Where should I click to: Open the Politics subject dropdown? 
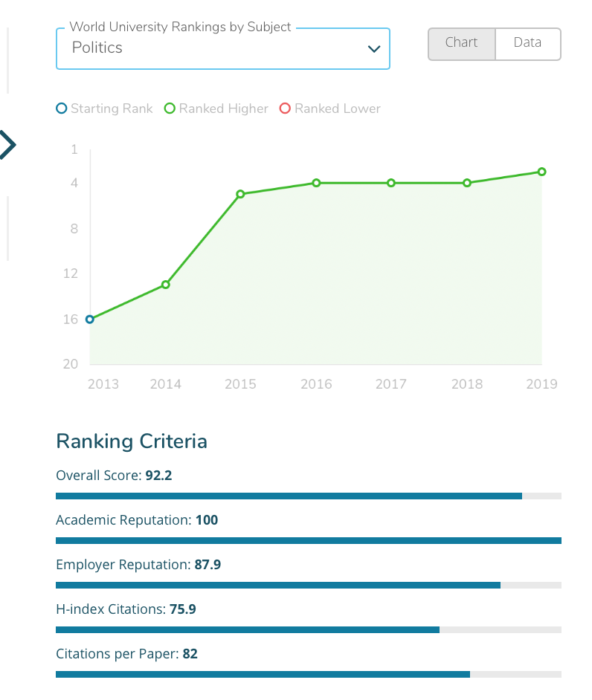point(222,48)
